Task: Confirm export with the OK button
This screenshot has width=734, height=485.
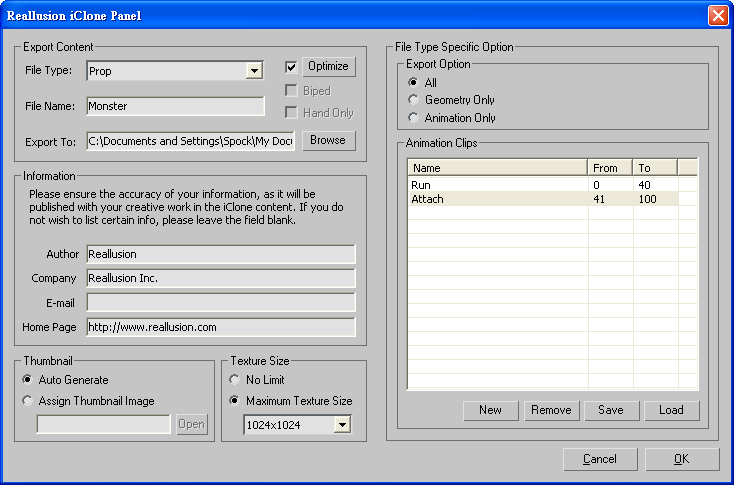Action: pyautogui.click(x=682, y=459)
